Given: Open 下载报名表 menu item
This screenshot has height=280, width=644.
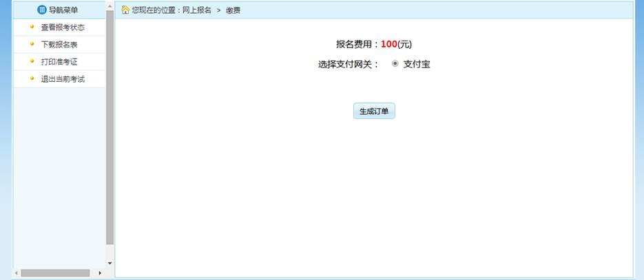Looking at the screenshot, I should [59, 45].
